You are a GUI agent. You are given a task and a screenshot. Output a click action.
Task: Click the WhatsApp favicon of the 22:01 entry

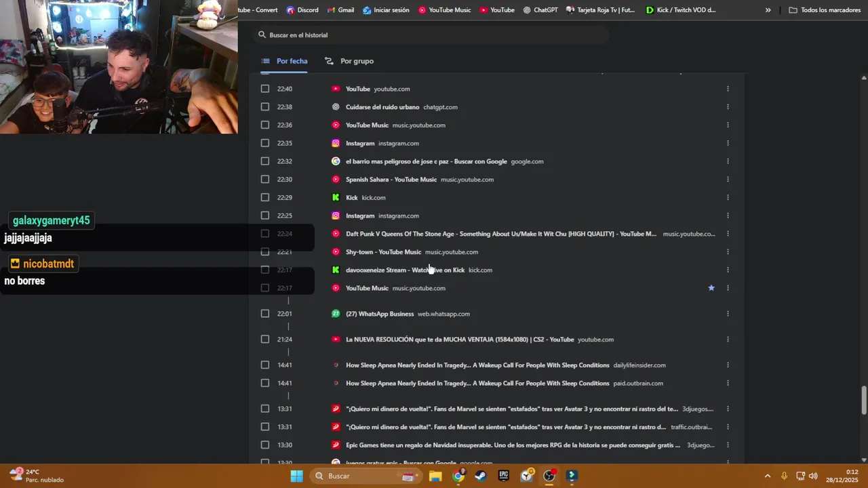336,314
